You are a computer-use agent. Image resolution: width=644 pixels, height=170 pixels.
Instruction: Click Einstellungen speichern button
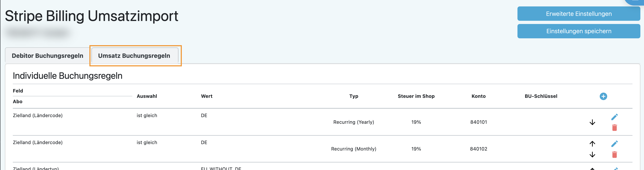click(x=578, y=31)
